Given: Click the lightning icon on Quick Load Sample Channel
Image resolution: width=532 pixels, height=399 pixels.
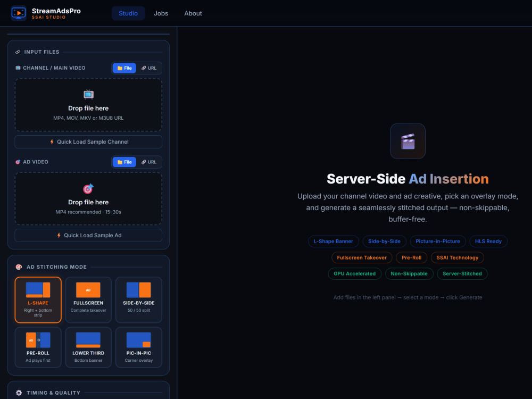Looking at the screenshot, I should click(52, 142).
